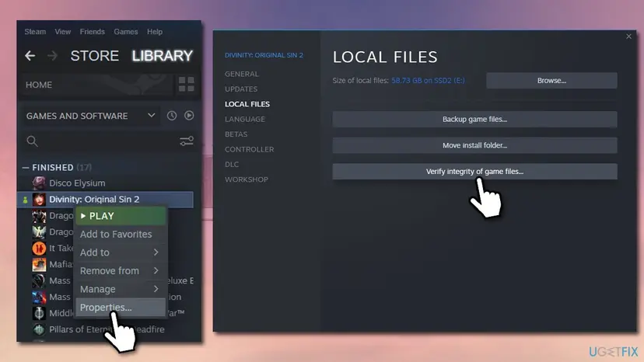The width and height of the screenshot is (644, 362).
Task: Switch to the Library tab
Action: point(163,56)
